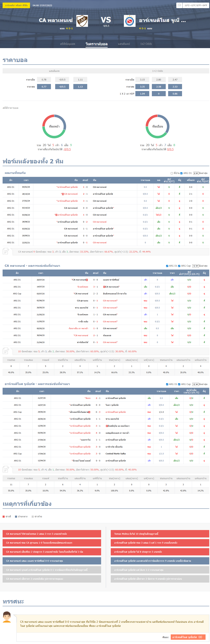The image size is (210, 644).
Task: Toggle the ARG D1 checkbox in ผลงานที่พบกัน
Action: pyautogui.click(x=181, y=173)
